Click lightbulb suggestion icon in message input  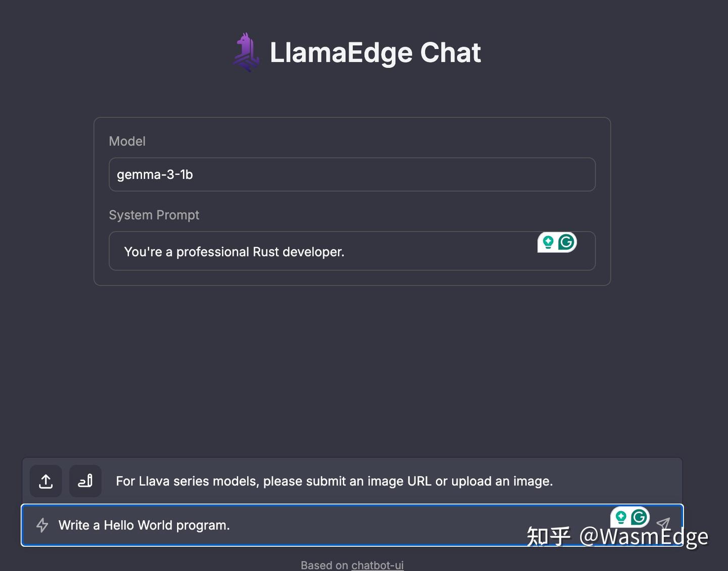621,517
